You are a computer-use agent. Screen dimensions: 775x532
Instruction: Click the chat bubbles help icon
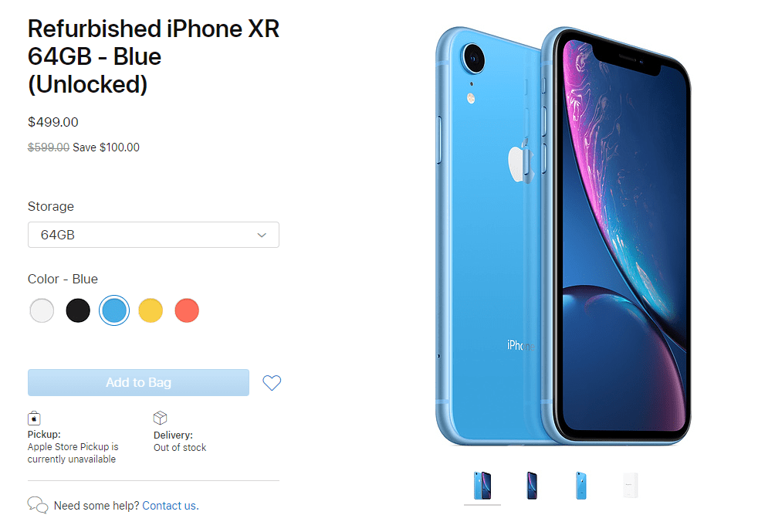pyautogui.click(x=38, y=505)
